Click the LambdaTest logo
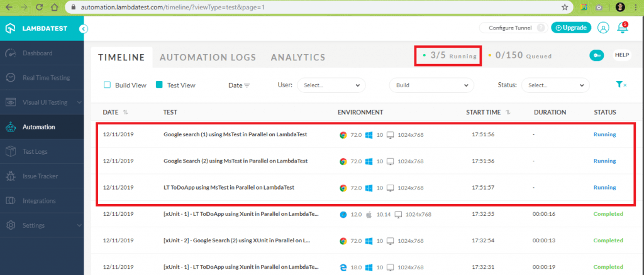Image resolution: width=644 pixels, height=275 pixels. coord(38,28)
